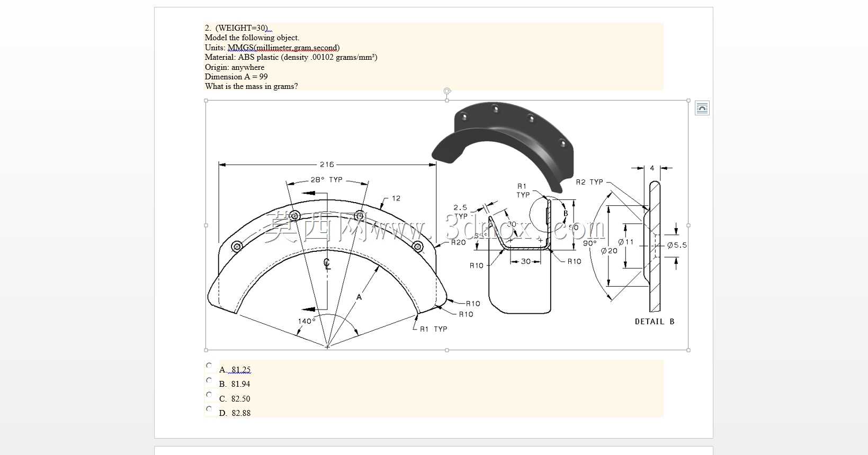
Task: Click the "Dimension A = 99" text line
Action: pyautogui.click(x=236, y=77)
